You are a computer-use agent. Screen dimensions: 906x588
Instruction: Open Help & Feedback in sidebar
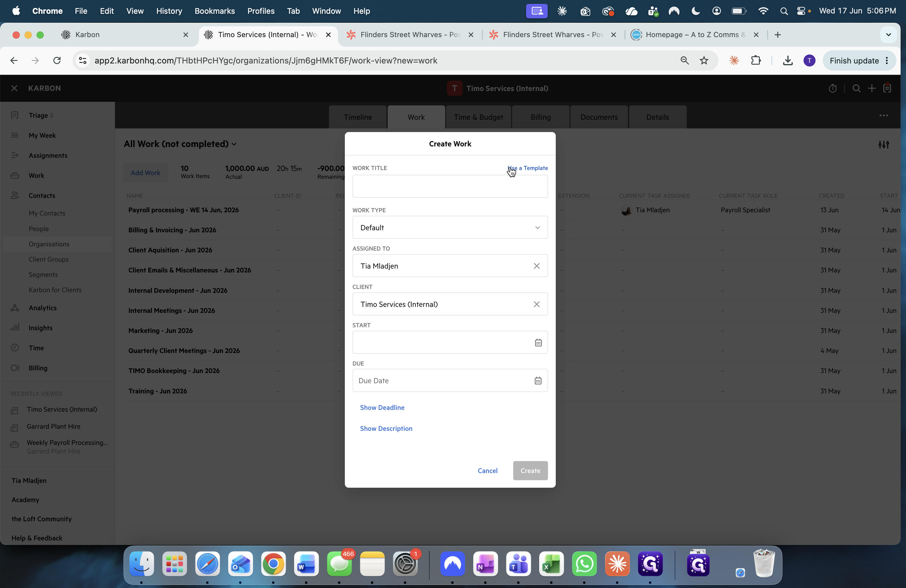[x=37, y=538]
